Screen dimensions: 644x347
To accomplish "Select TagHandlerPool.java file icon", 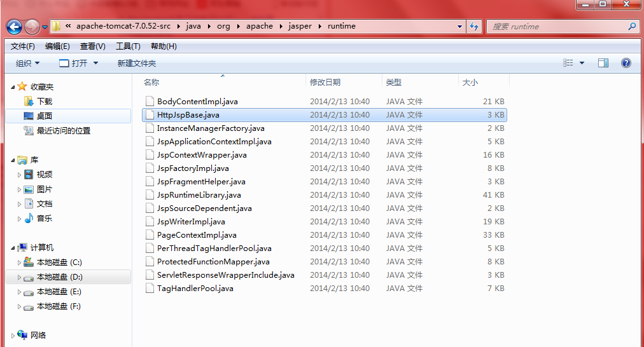I will coord(150,288).
